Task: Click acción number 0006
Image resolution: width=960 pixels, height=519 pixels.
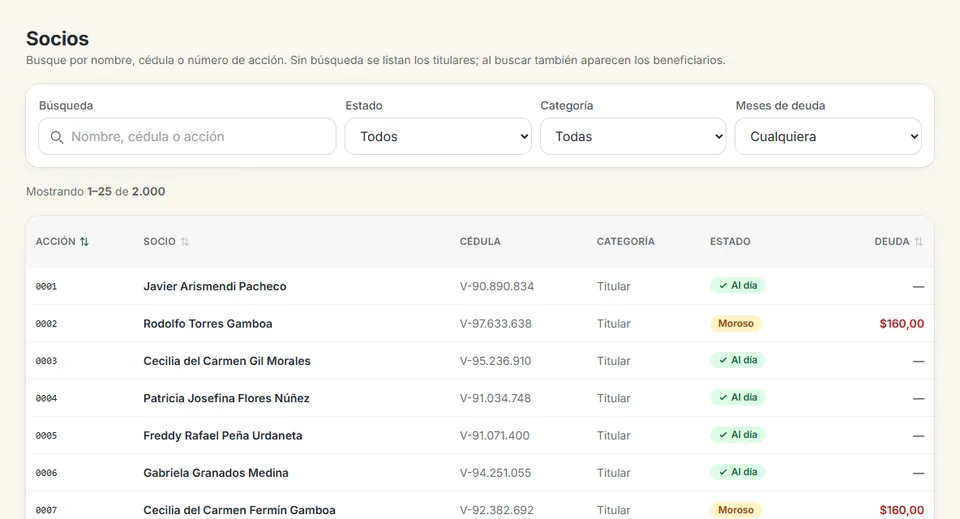Action: [46, 473]
